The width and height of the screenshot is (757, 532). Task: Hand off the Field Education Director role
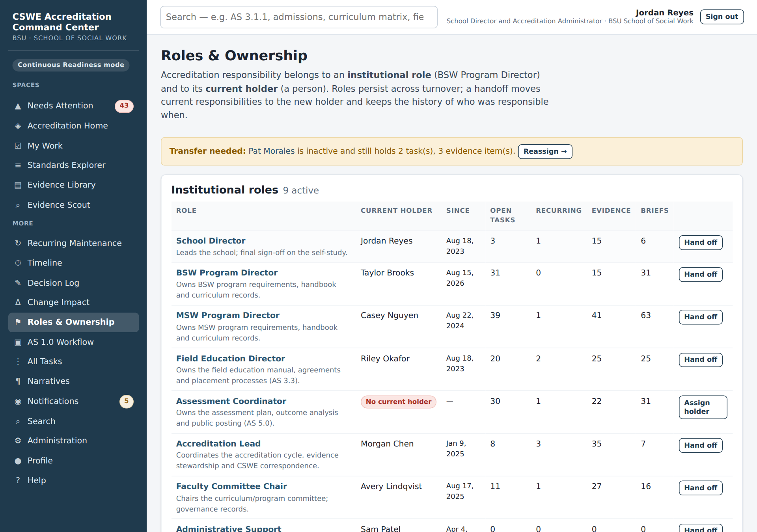(x=701, y=359)
